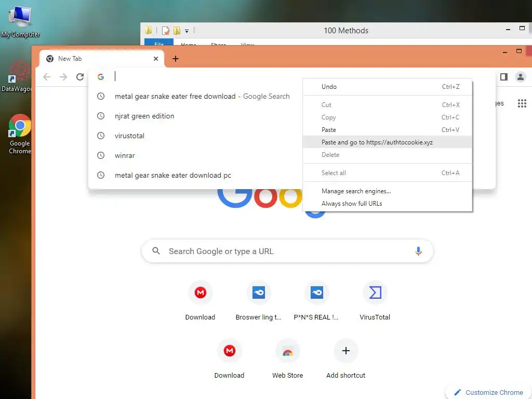Viewport: 532px width, 399px height.
Task: Click Cut in the context menu
Action: click(387, 105)
